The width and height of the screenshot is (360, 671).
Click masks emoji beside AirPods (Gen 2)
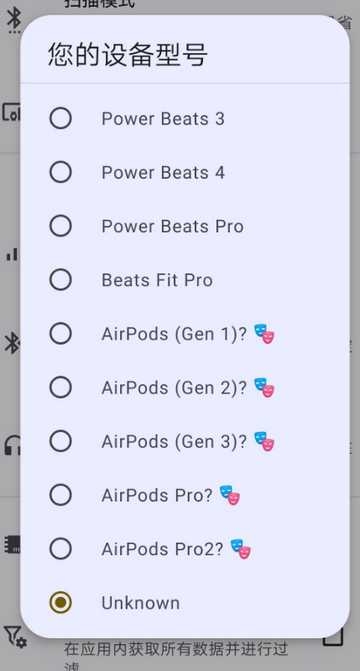264,388
